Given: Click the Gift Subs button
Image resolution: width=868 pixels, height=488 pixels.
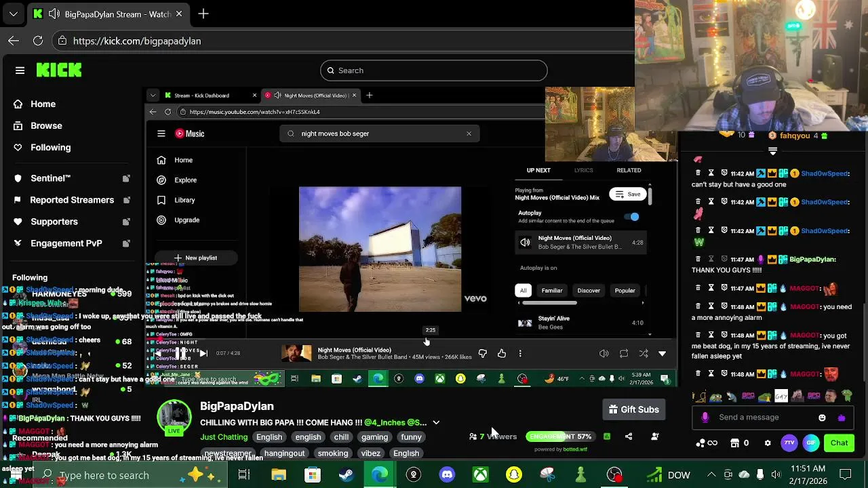Looking at the screenshot, I should pos(634,409).
